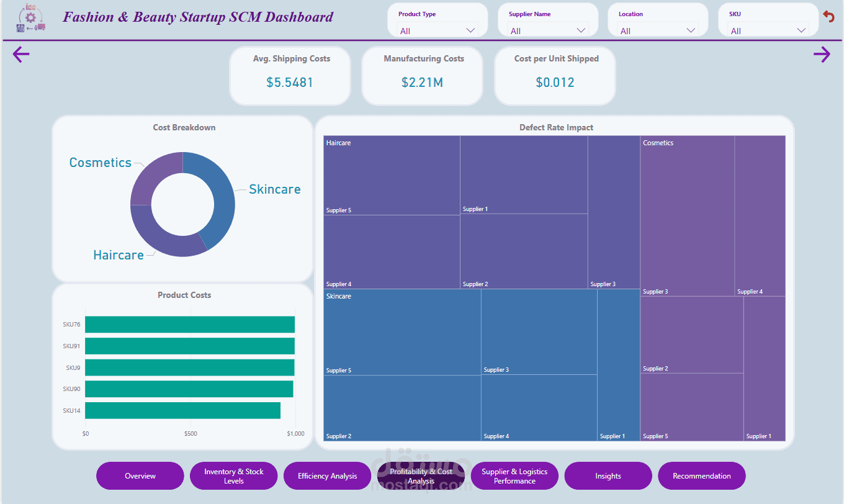Click the dashboard title text
The height and width of the screenshot is (504, 844).
(x=198, y=17)
